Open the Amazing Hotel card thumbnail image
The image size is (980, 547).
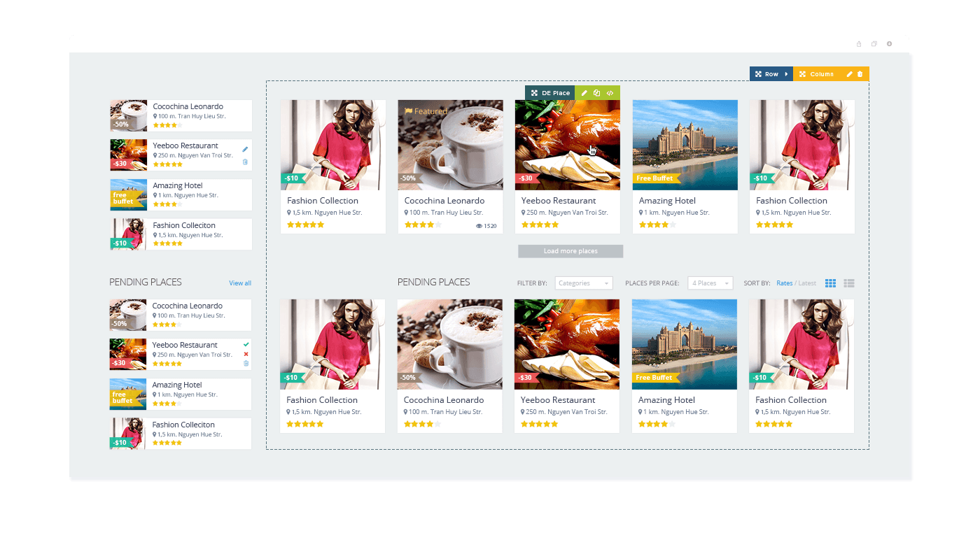pos(685,145)
